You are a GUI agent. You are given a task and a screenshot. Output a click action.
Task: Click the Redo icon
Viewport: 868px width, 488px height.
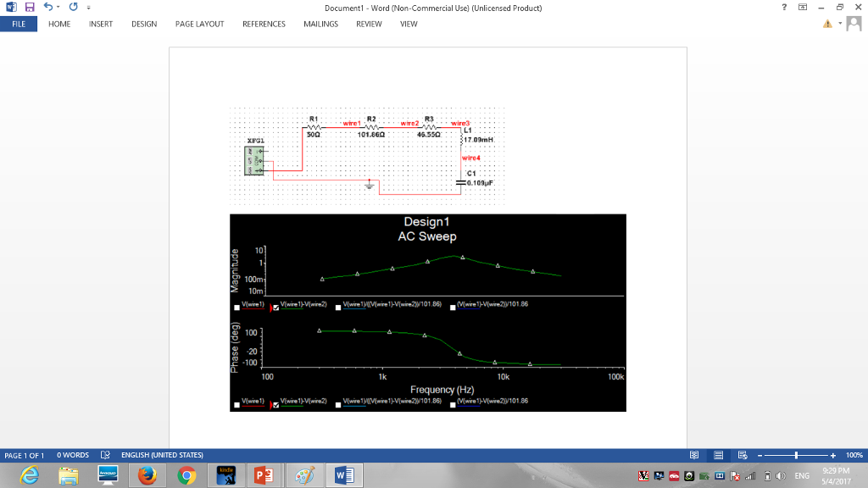point(74,7)
